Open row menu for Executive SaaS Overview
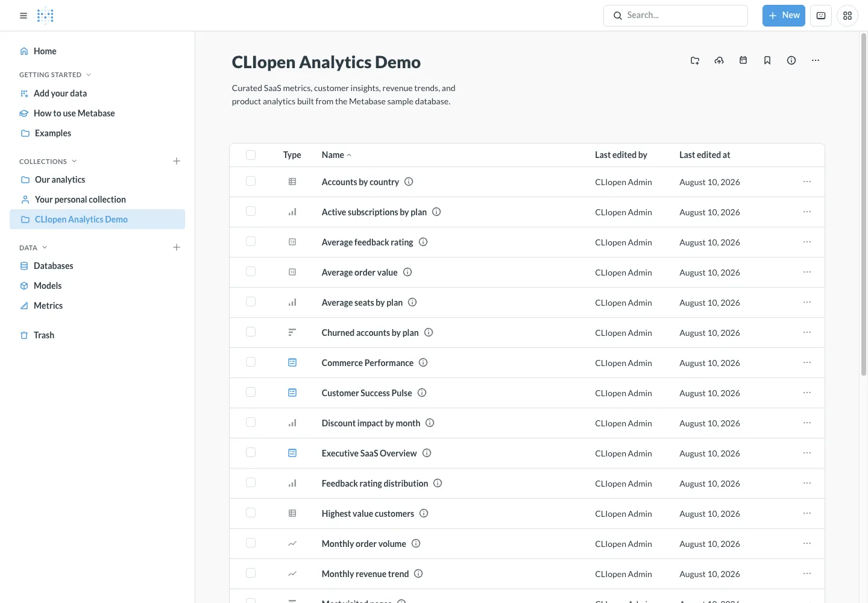 pos(807,453)
